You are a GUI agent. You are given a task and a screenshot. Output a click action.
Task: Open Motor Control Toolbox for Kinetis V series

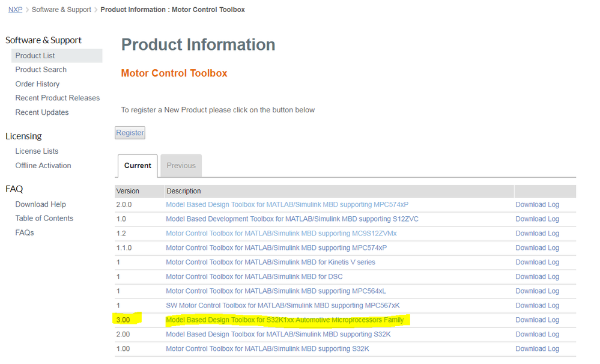tap(270, 262)
